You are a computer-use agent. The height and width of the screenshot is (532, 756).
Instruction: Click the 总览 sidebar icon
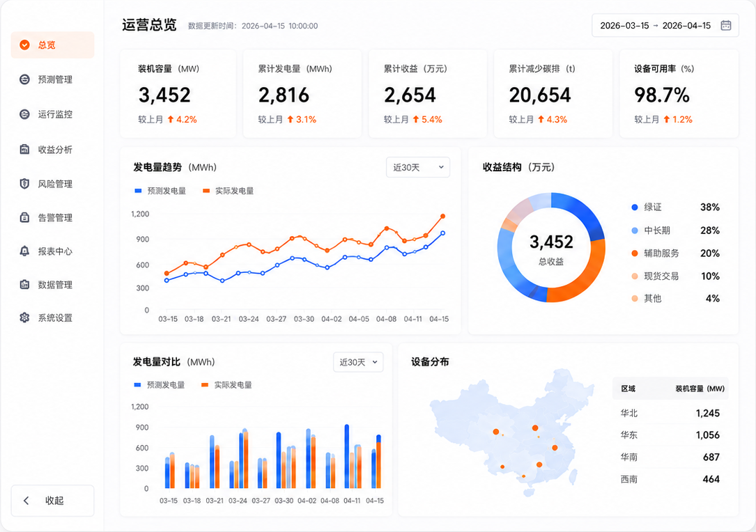24,45
